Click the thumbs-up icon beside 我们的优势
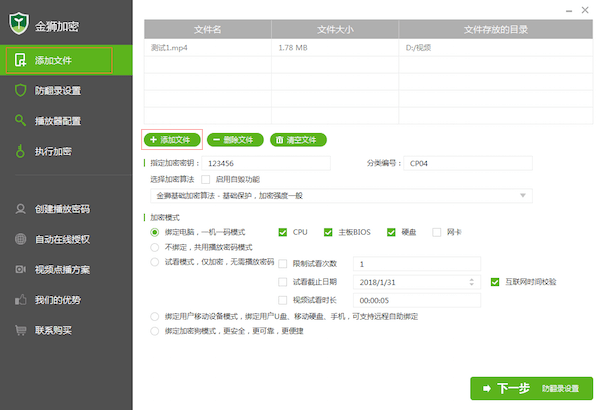Viewport: 600px width, 410px height. click(20, 299)
